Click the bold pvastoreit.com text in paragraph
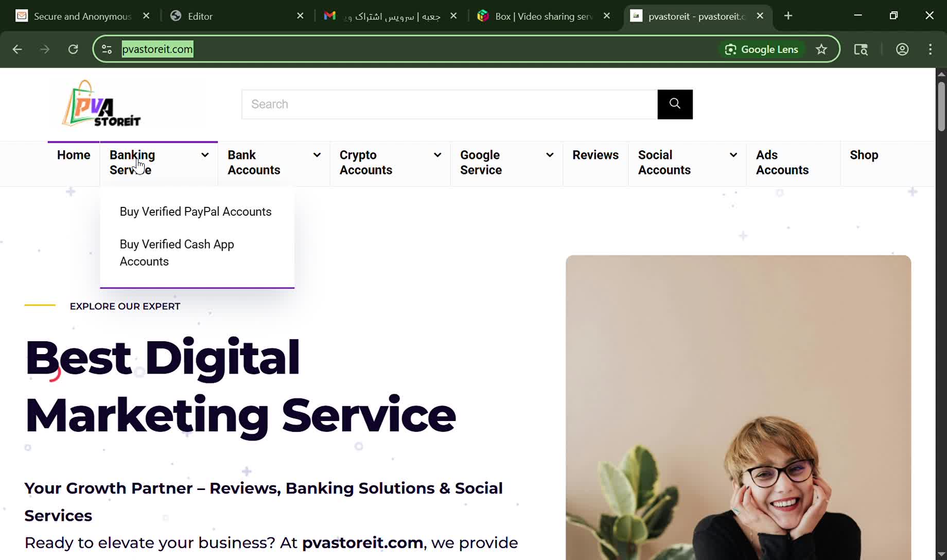This screenshot has height=560, width=947. pyautogui.click(x=362, y=542)
